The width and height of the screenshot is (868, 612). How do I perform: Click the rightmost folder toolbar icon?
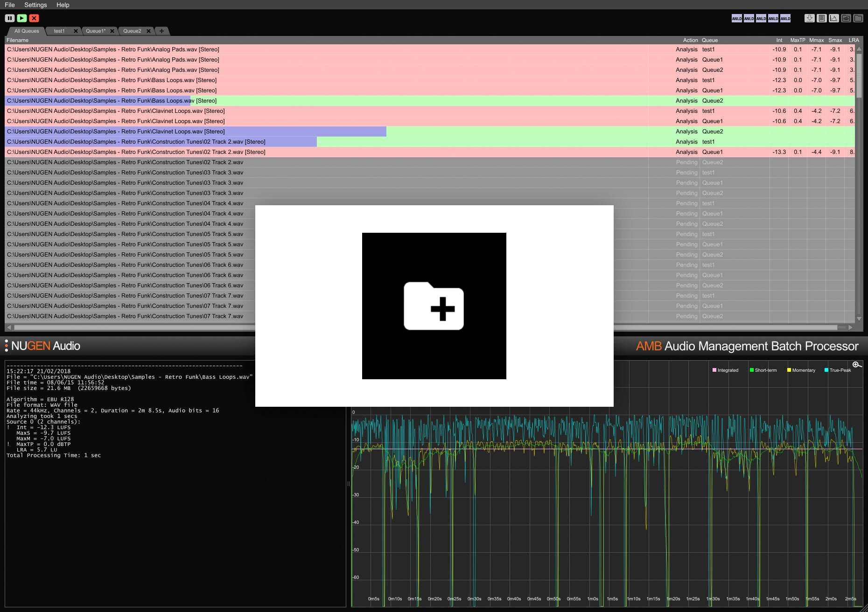[858, 18]
